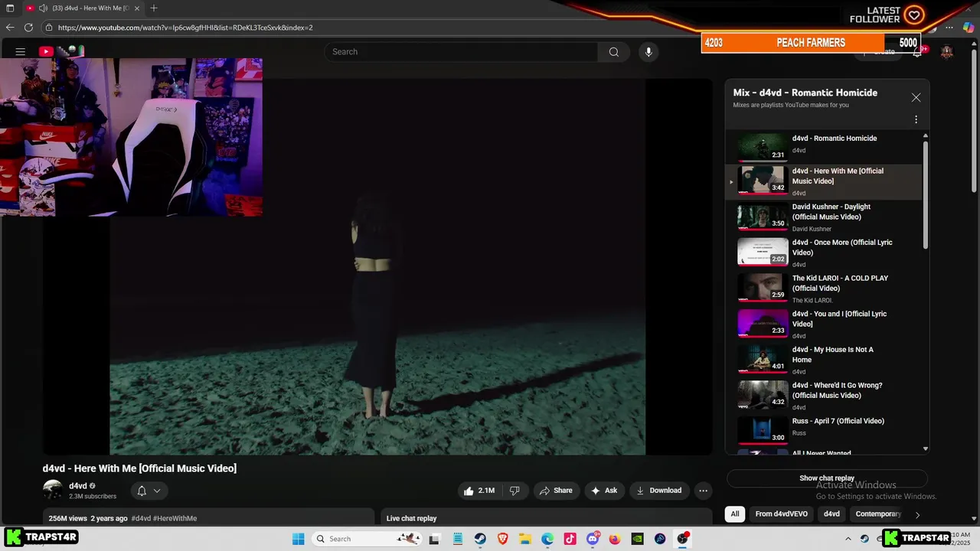980x551 pixels.
Task: Click the #d4vd hashtag link
Action: [141, 518]
